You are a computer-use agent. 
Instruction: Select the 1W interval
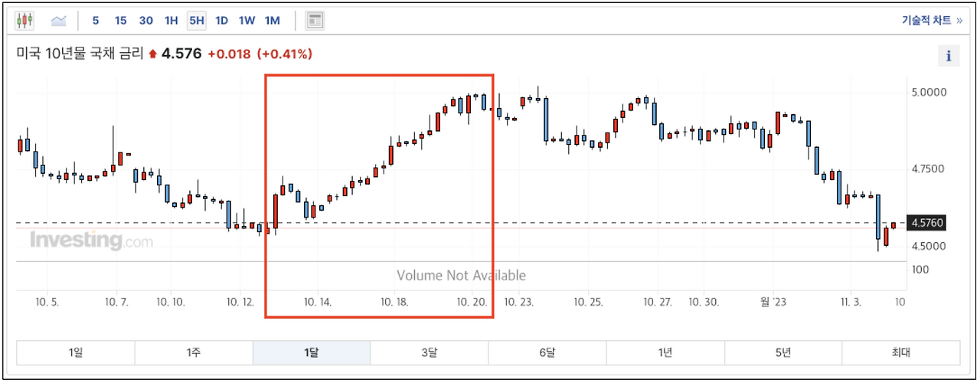(247, 21)
